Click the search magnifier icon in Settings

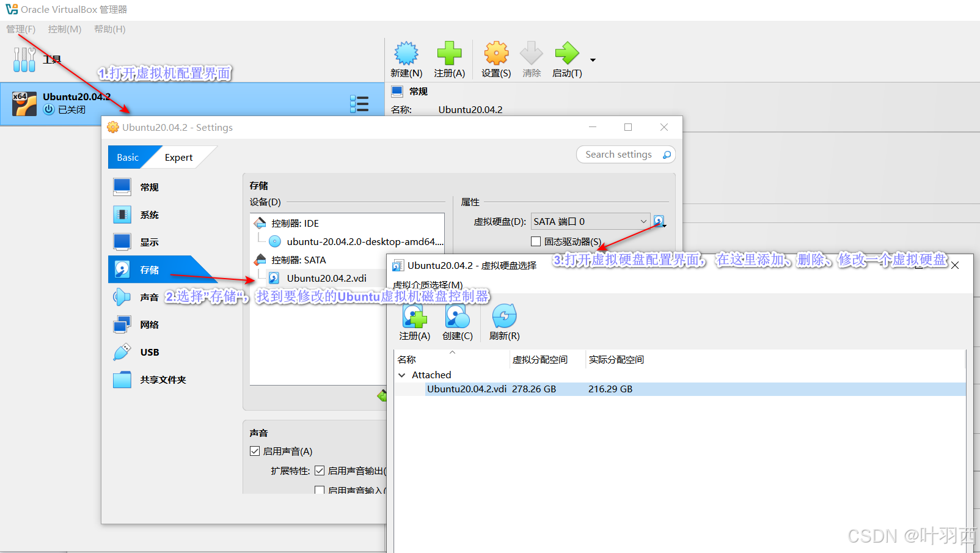pyautogui.click(x=667, y=155)
